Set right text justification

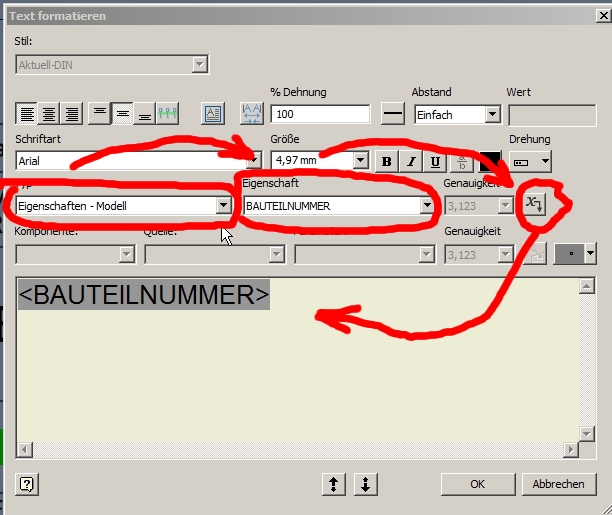[x=71, y=114]
